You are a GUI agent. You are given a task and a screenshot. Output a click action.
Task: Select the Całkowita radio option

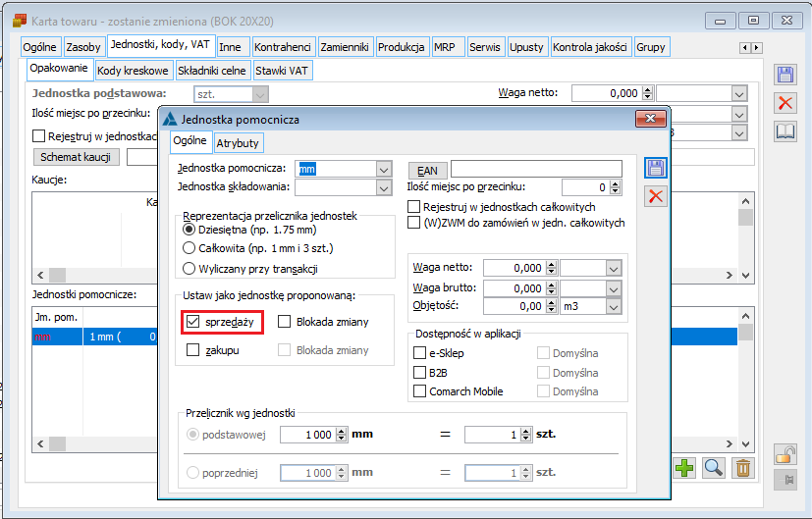click(x=189, y=248)
